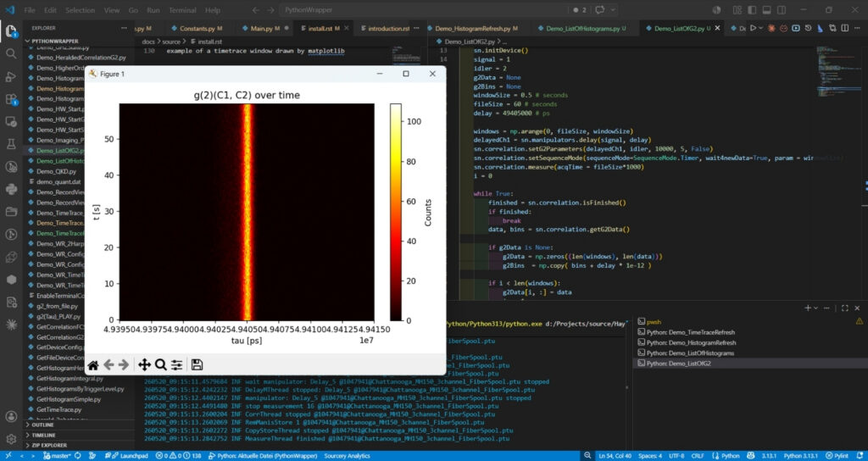Open editor More Actions ellipsis at far right
The image size is (868, 461).
857,28
